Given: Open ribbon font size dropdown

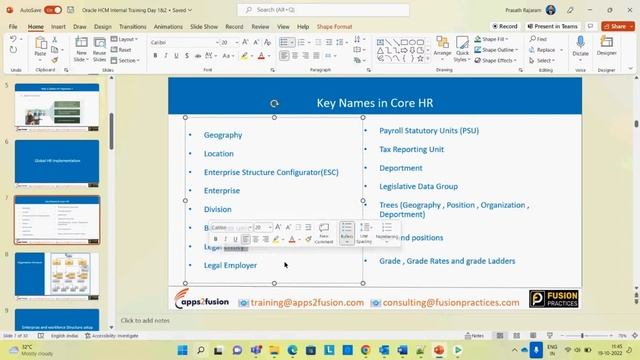Looking at the screenshot, I should click(x=236, y=42).
